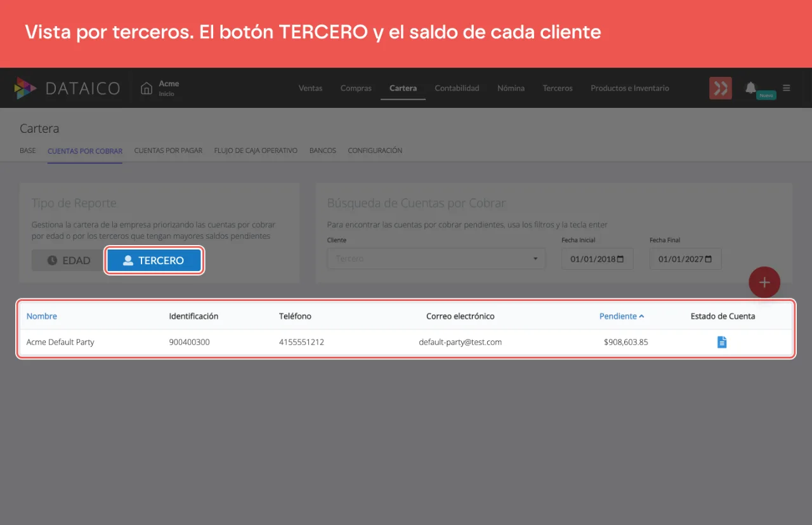Click the Fecha Inicial date field
The height and width of the screenshot is (525, 812).
coord(597,259)
